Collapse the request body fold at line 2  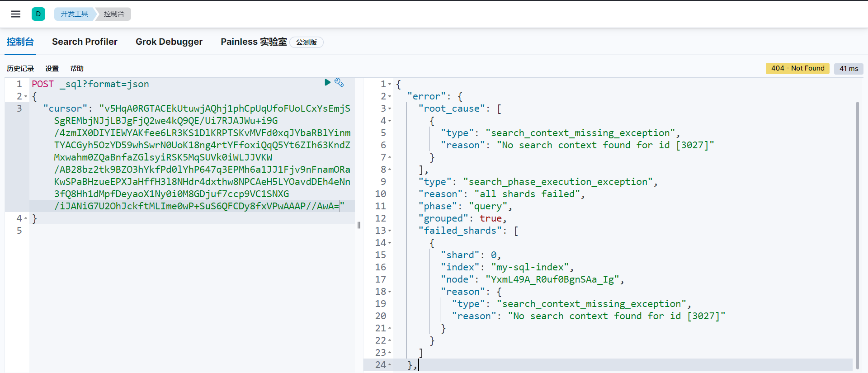pyautogui.click(x=26, y=97)
